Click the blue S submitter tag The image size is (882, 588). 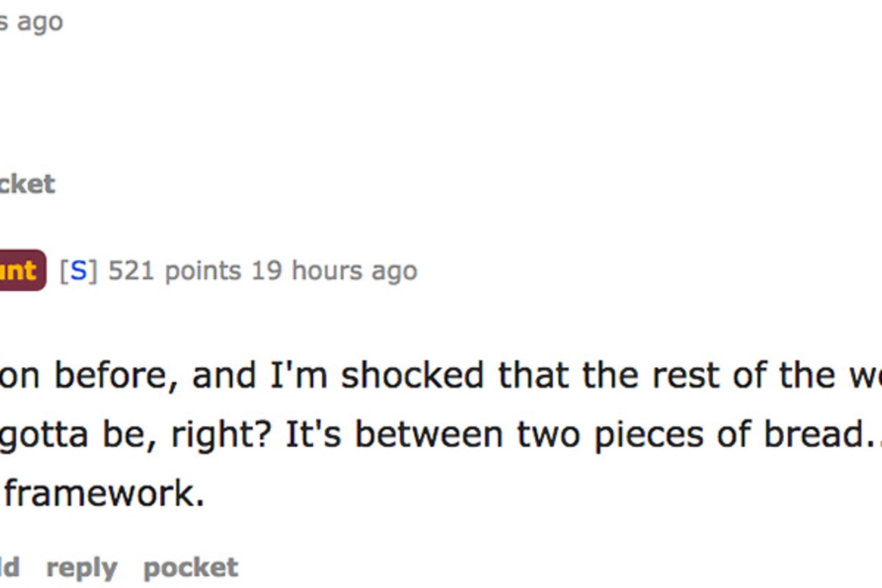tap(79, 271)
